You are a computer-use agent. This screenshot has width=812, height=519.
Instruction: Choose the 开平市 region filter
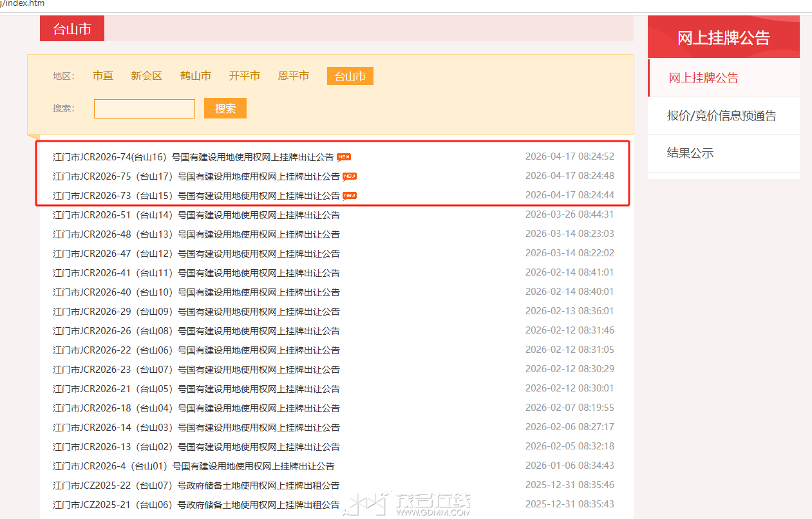245,76
